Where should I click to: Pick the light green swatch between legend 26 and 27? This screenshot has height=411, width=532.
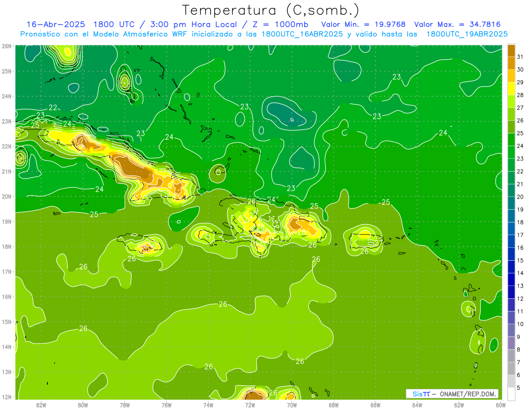pyautogui.click(x=512, y=114)
